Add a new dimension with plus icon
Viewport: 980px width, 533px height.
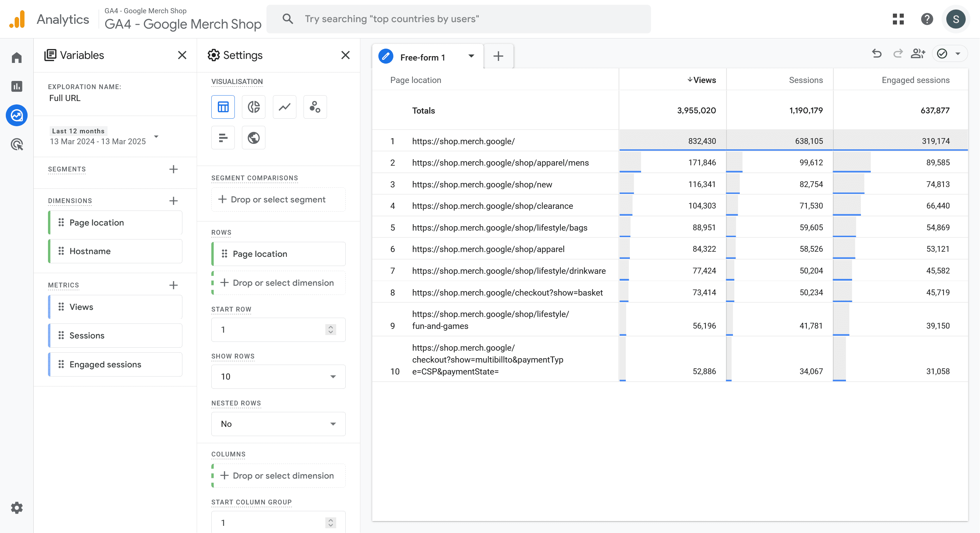click(x=174, y=201)
